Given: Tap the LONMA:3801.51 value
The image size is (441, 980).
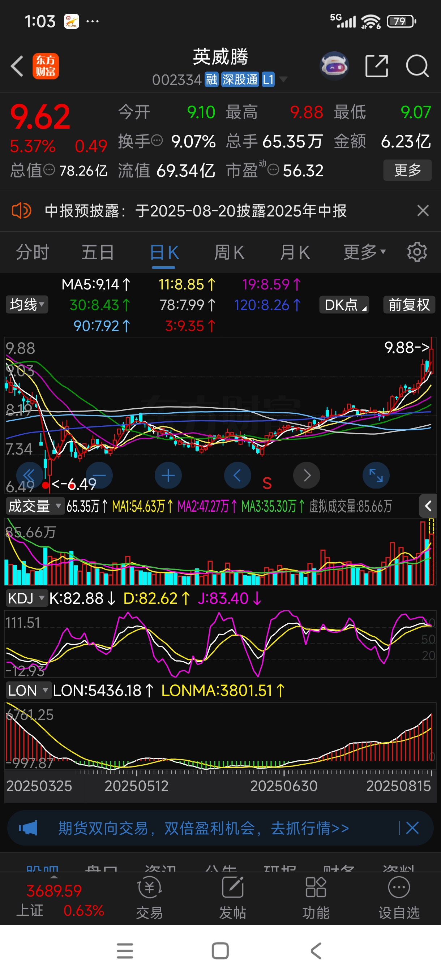Looking at the screenshot, I should pos(223,691).
